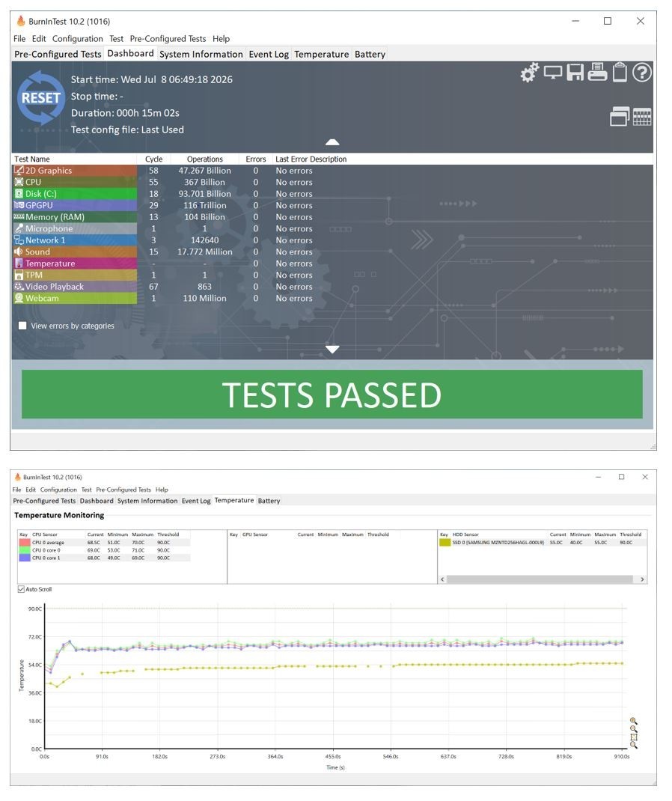Viewport: 672px width, 801px height.
Task: Click '116 Trillion' operations for GPGPU
Action: 205,205
